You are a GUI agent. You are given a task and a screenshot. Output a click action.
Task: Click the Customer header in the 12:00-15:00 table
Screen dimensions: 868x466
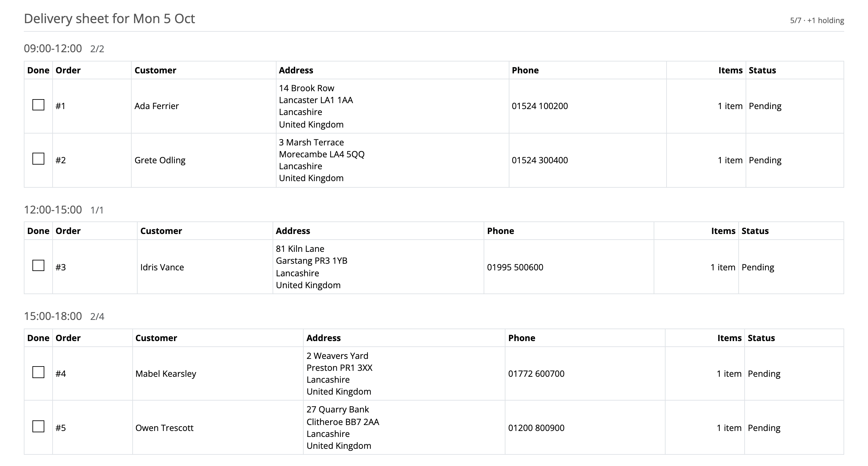[161, 231]
